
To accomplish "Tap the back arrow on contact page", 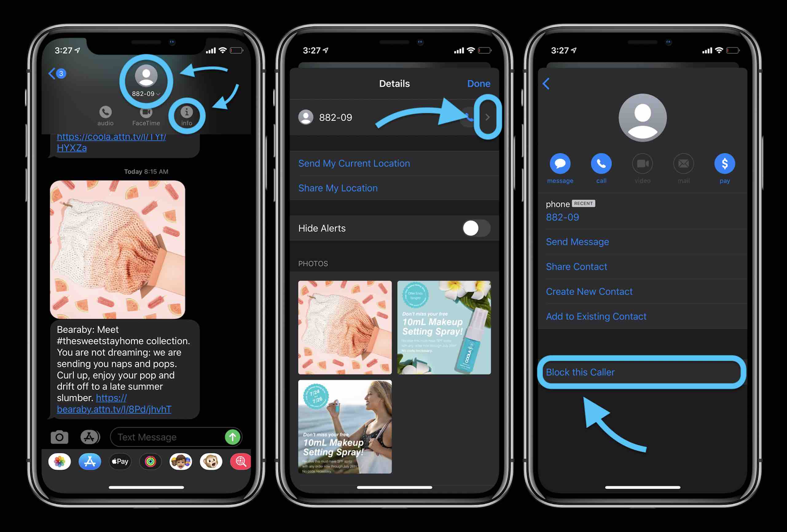I will pyautogui.click(x=546, y=83).
